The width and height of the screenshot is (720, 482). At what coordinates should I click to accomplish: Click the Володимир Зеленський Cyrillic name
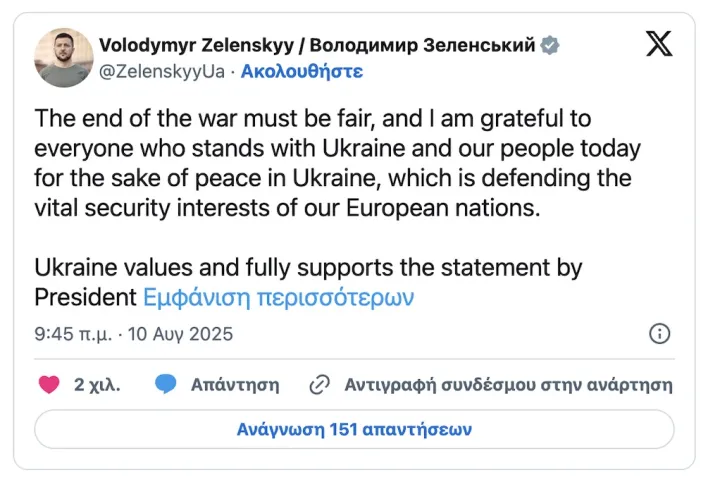422,45
